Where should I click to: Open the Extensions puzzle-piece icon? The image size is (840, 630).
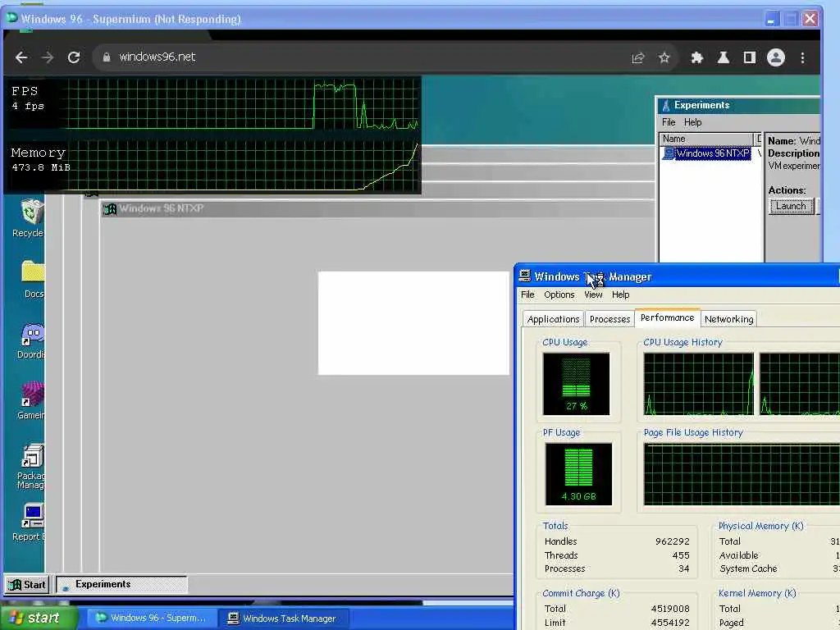pos(697,57)
